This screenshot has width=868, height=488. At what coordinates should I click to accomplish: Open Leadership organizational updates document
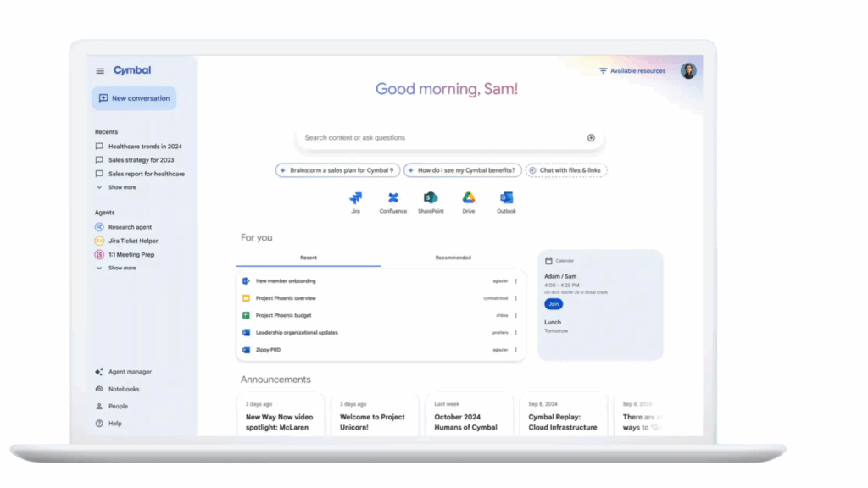(x=381, y=332)
